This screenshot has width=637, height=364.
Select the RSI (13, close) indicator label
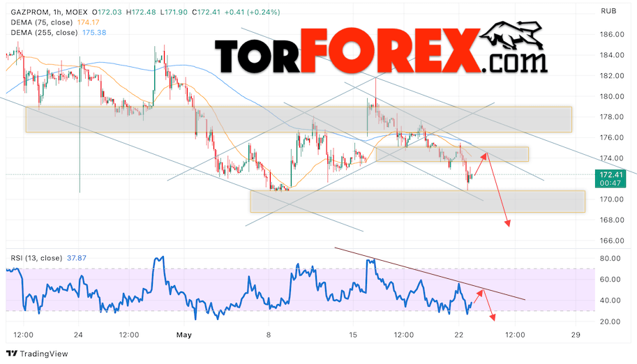click(36, 258)
